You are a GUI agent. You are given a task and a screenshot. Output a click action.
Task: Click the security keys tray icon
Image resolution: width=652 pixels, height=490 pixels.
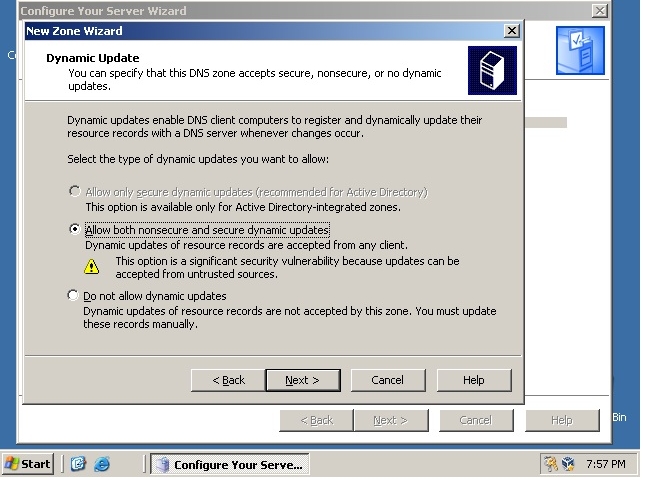click(x=551, y=464)
